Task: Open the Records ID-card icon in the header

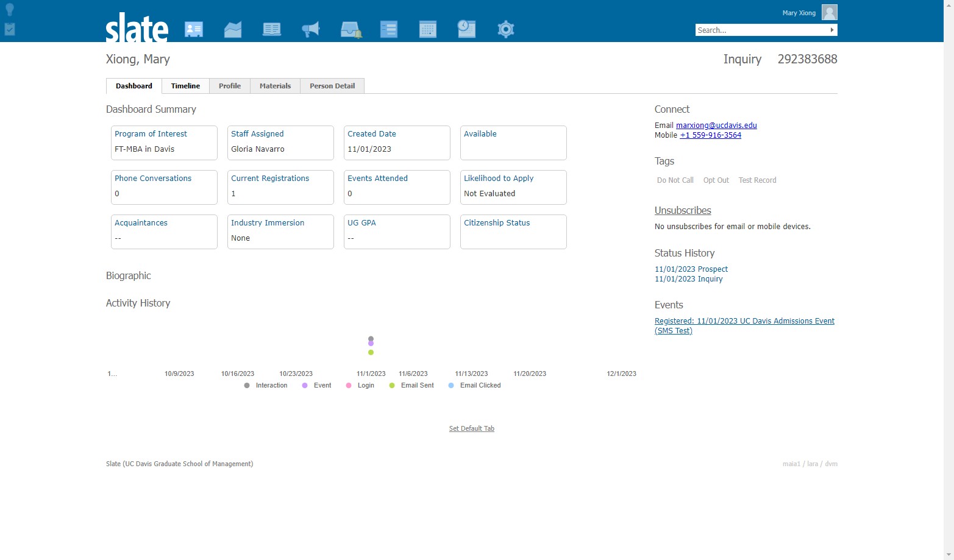Action: tap(194, 29)
